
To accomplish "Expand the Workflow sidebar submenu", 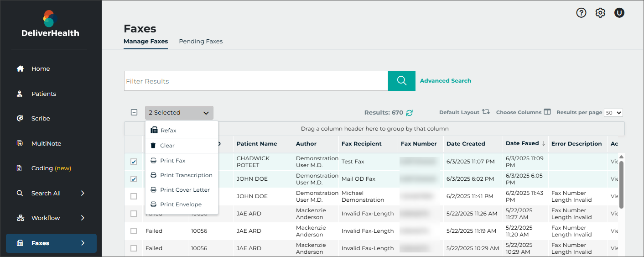I will click(83, 218).
